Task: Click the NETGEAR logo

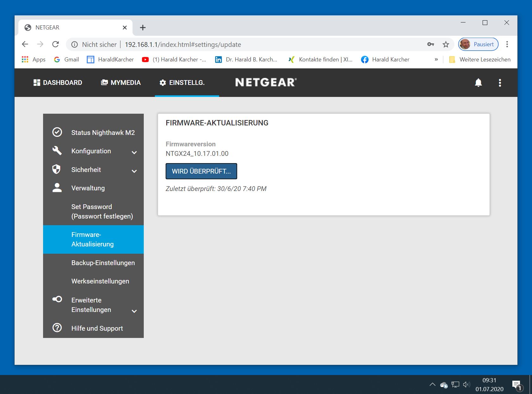Action: (x=266, y=82)
